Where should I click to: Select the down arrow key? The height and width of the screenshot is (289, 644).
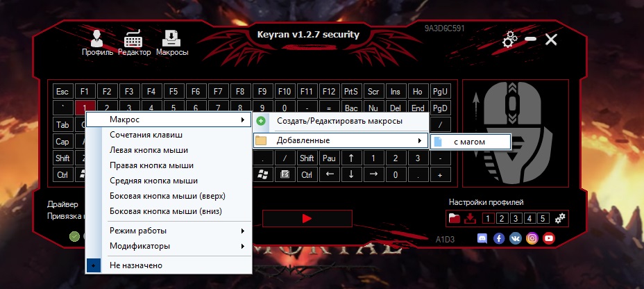(351, 174)
